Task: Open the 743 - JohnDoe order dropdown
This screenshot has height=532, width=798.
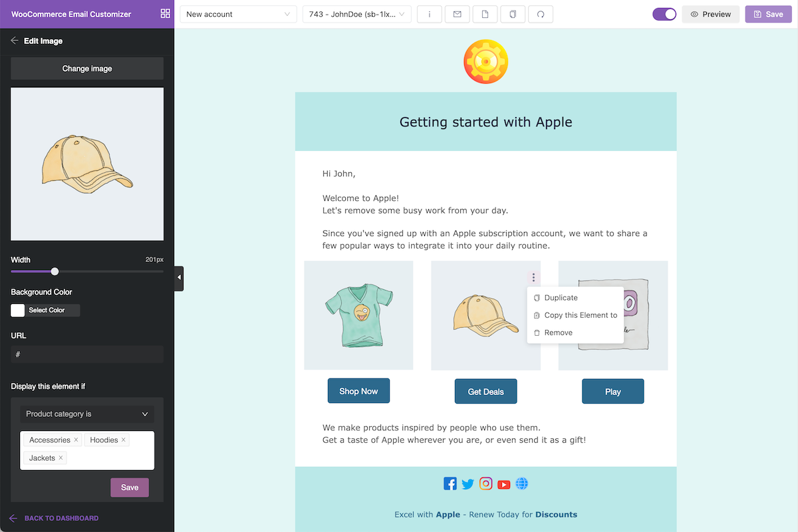Action: (357, 14)
